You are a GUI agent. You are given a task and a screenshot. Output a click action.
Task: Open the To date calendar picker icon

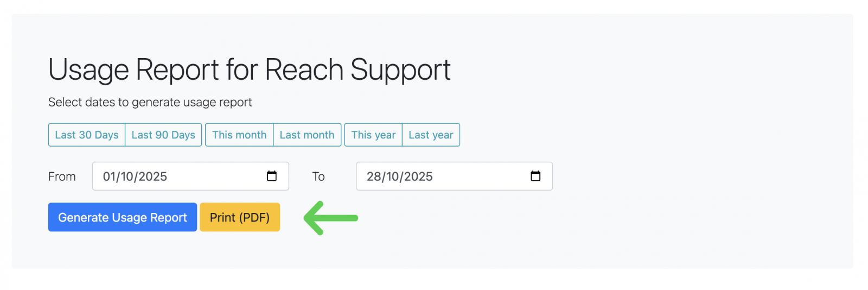pyautogui.click(x=535, y=176)
